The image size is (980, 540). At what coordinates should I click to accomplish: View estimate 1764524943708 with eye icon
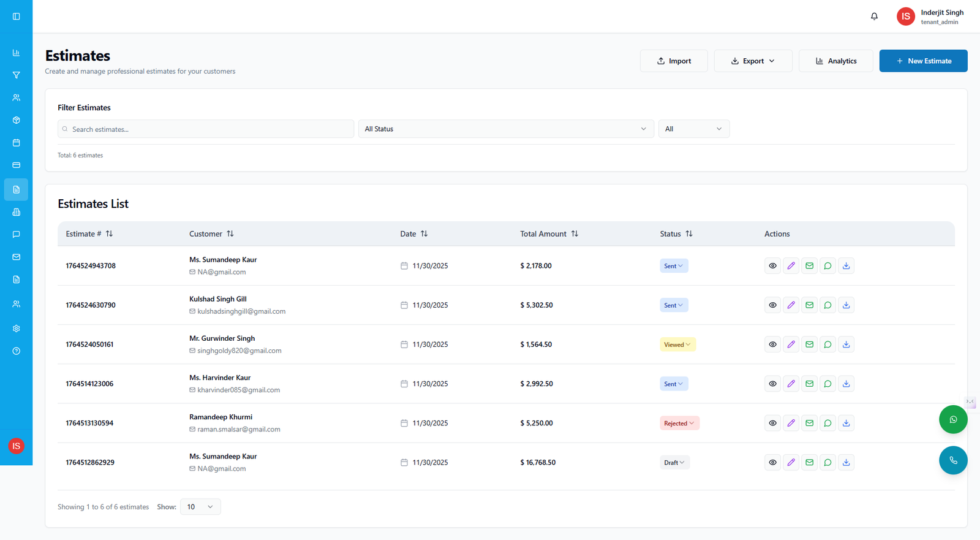coord(772,266)
